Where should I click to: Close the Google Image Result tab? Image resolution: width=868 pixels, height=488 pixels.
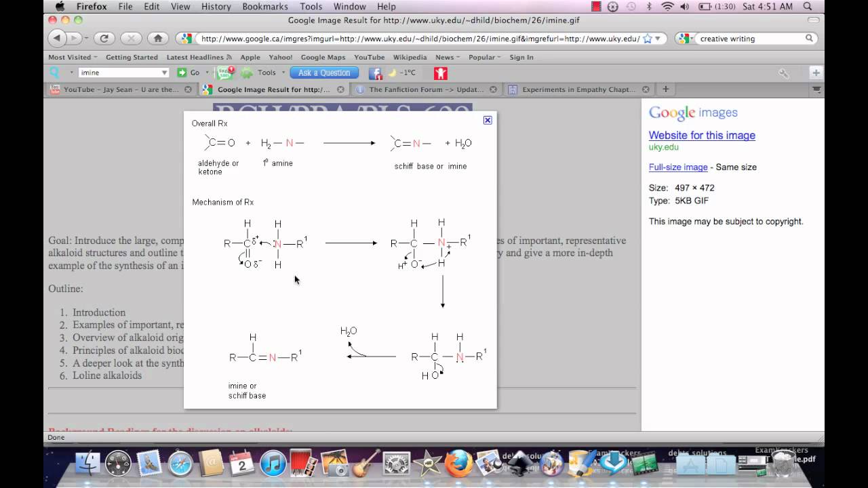click(x=340, y=89)
